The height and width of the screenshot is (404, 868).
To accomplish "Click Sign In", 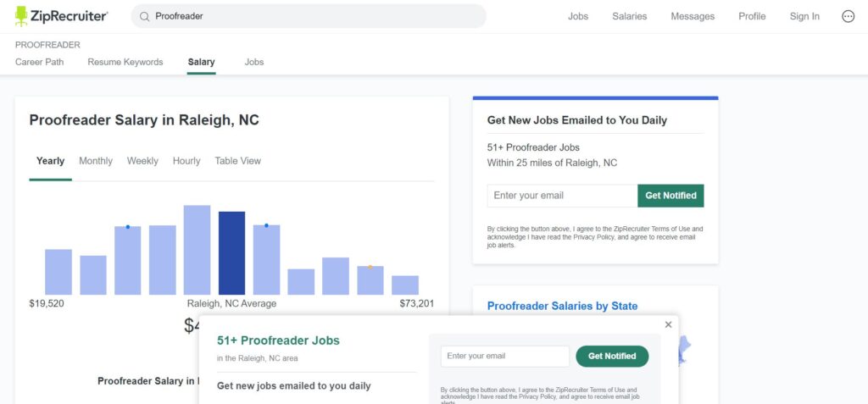I will point(804,16).
